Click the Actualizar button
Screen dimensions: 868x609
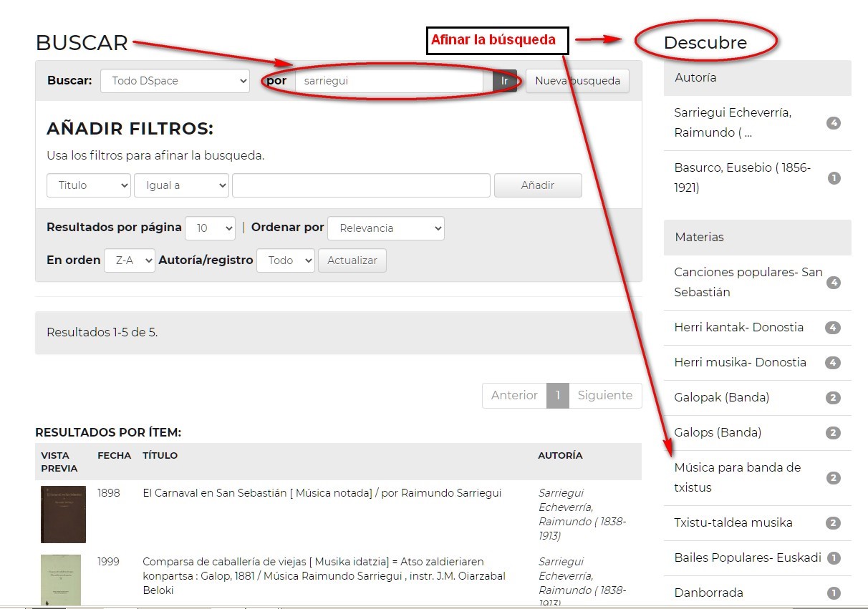point(352,260)
